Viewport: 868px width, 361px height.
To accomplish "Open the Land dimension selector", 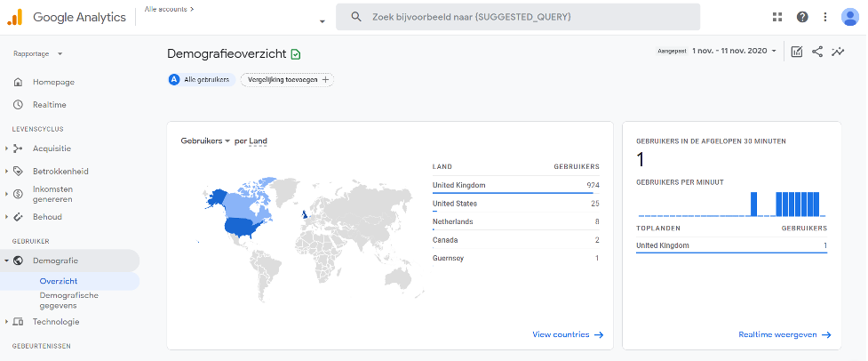I will tap(258, 140).
